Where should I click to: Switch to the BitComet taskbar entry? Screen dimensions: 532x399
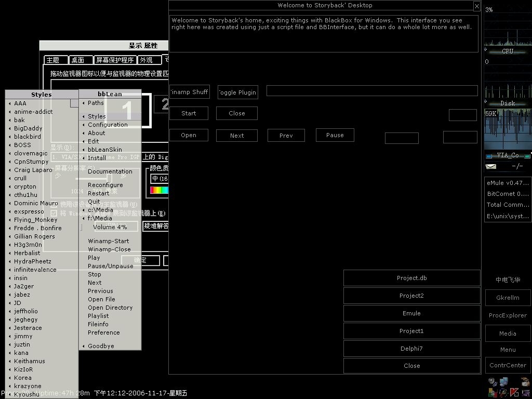(508, 194)
